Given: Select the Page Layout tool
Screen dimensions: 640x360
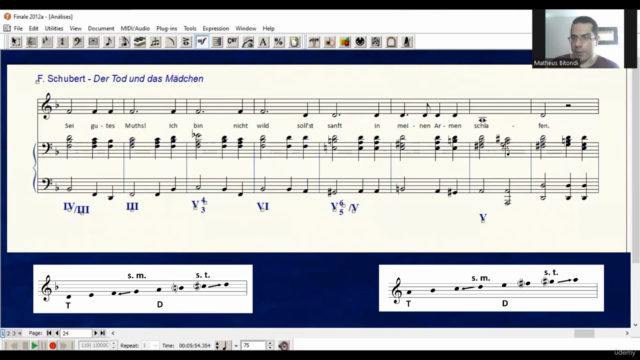Looking at the screenshot, I should 294,42.
